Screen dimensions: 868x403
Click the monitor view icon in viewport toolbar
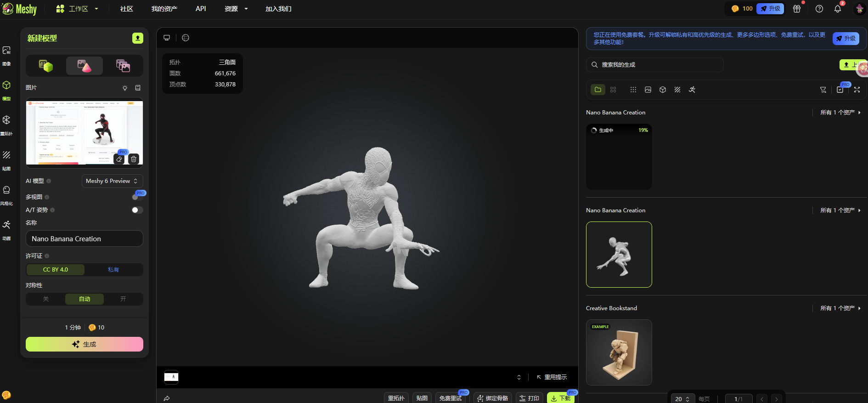pos(167,38)
